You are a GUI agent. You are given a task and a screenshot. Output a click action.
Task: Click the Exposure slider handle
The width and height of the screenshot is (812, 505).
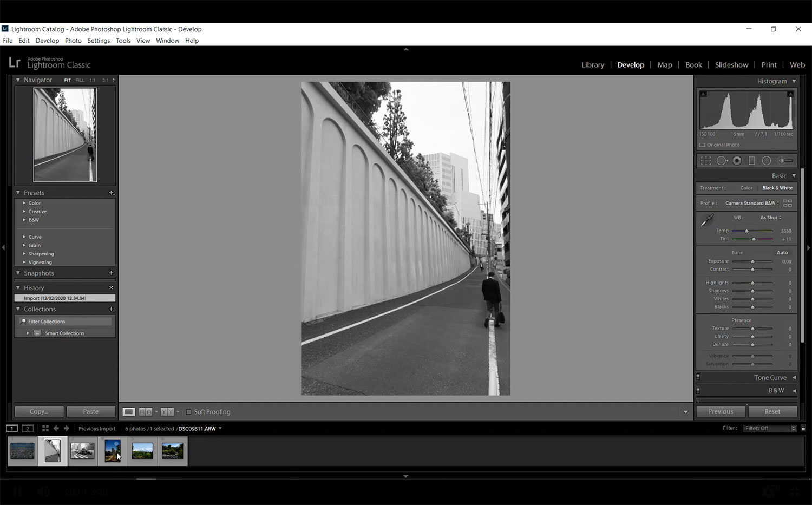pyautogui.click(x=752, y=261)
